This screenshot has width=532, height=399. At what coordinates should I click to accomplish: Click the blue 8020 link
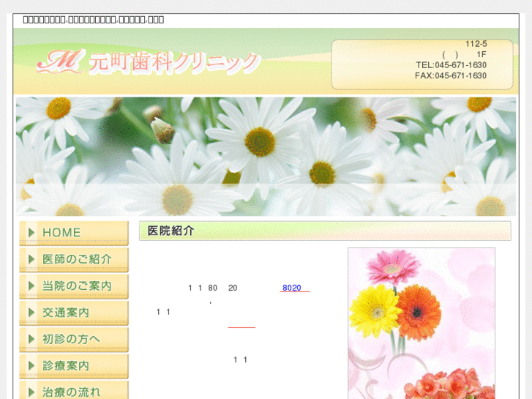[292, 288]
